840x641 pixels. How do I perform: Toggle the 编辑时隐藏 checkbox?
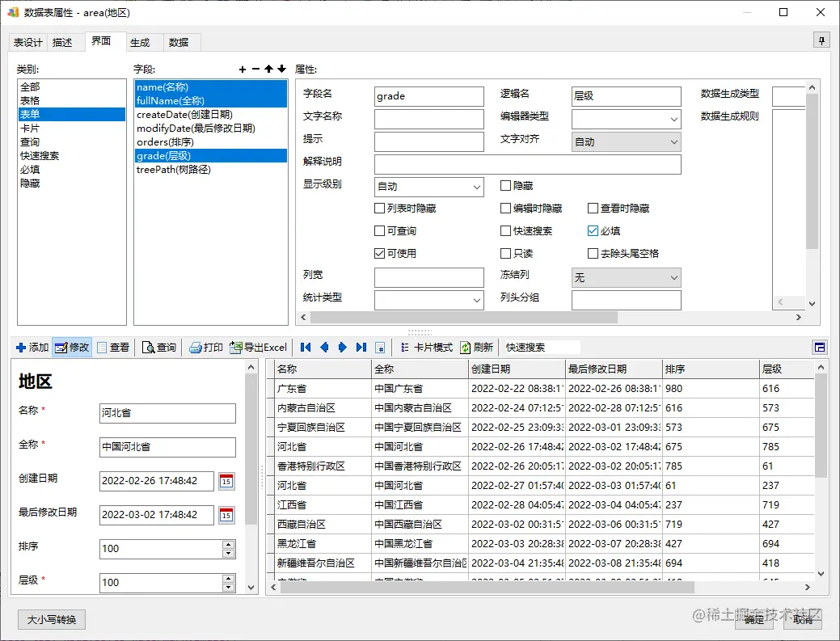click(x=505, y=209)
